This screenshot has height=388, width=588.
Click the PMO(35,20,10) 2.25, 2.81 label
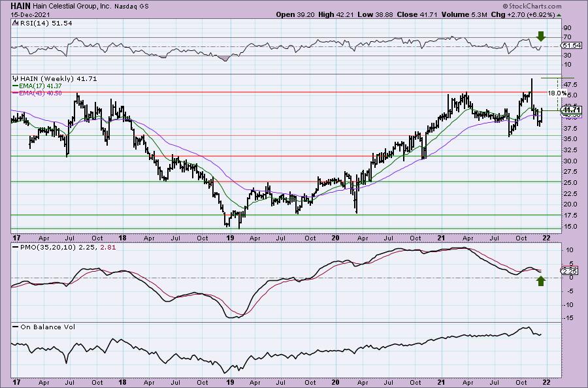point(68,248)
